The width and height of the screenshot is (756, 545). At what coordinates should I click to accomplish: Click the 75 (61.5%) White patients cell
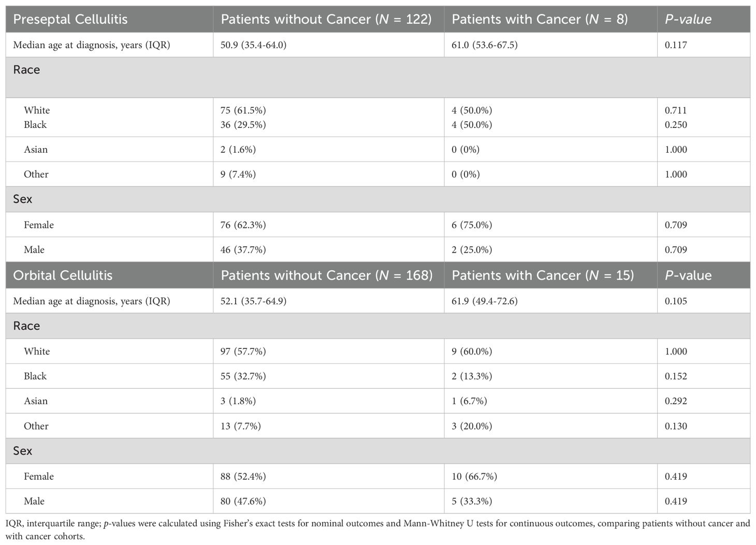point(243,110)
